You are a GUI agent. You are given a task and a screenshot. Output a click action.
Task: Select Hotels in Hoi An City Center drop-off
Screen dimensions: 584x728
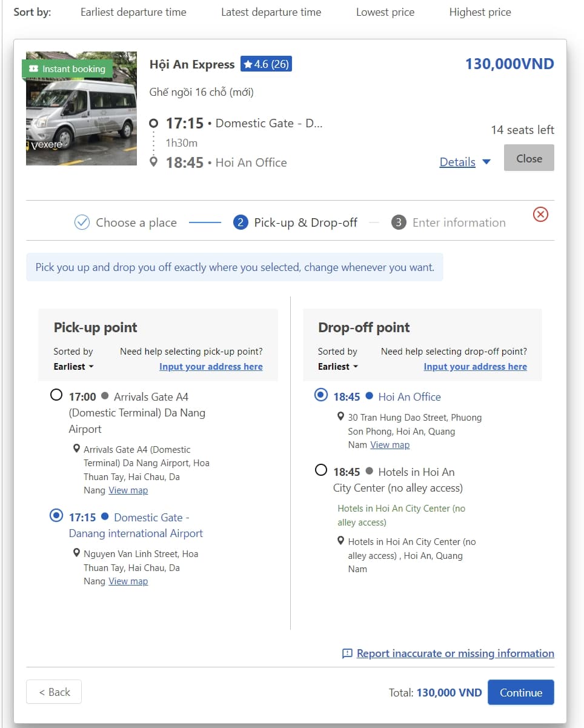tap(321, 470)
